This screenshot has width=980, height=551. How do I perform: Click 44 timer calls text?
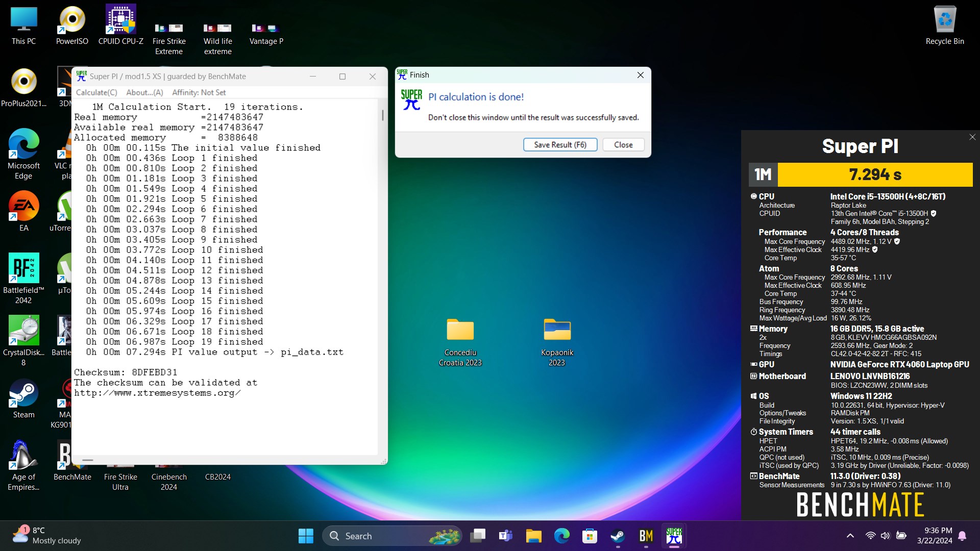[855, 432]
